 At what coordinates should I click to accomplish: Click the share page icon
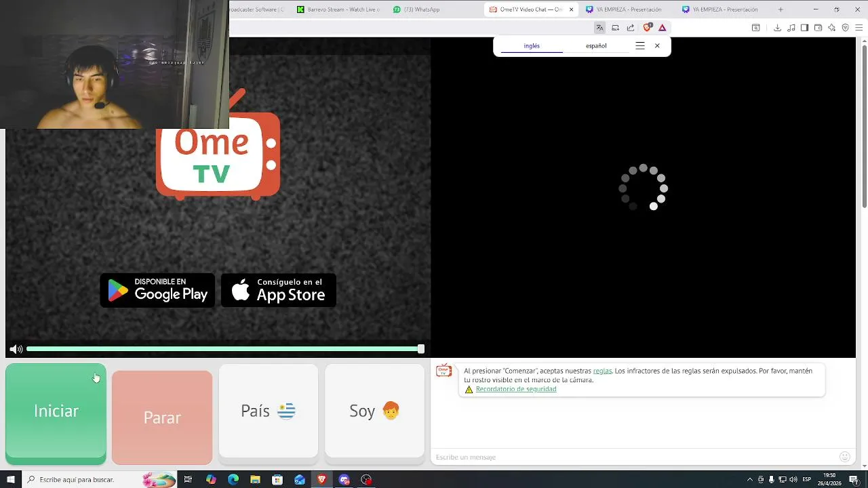[631, 28]
